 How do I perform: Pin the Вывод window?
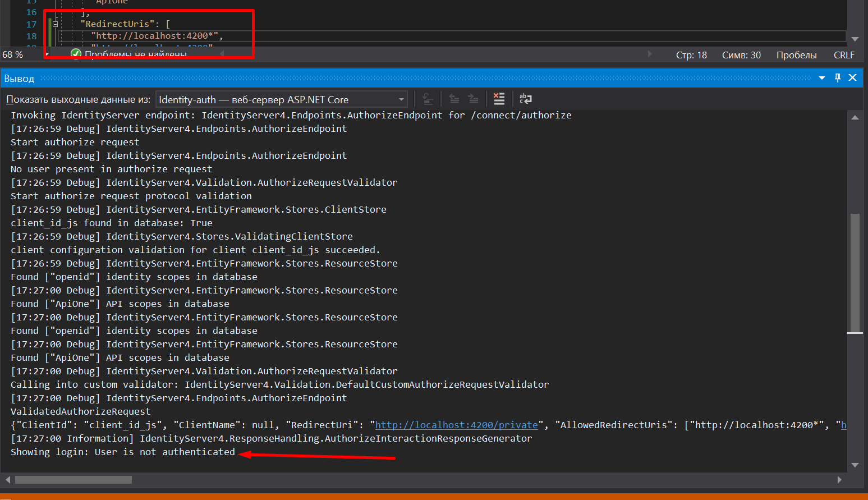pos(837,78)
